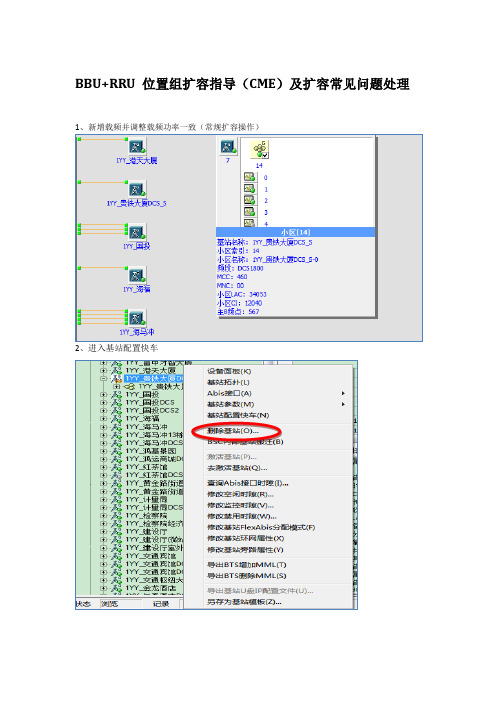Select the TRX icon numbered 4
The image size is (496, 702).
[x=249, y=223]
